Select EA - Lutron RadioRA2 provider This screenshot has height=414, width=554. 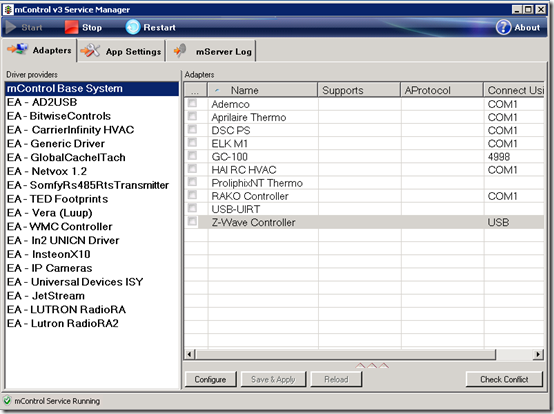pyautogui.click(x=92, y=323)
